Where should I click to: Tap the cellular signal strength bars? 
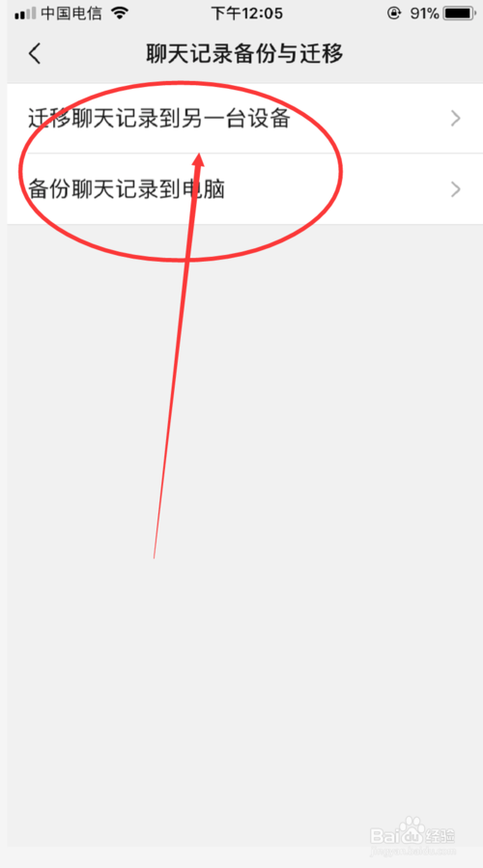[25, 14]
